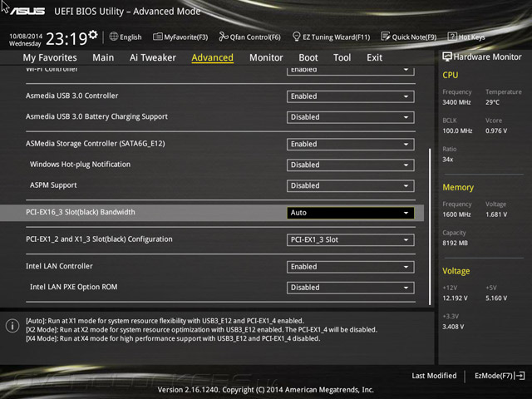Screen dimensions: 532x399
Task: Click +3.3V reading 3.408 V
Action: [453, 327]
